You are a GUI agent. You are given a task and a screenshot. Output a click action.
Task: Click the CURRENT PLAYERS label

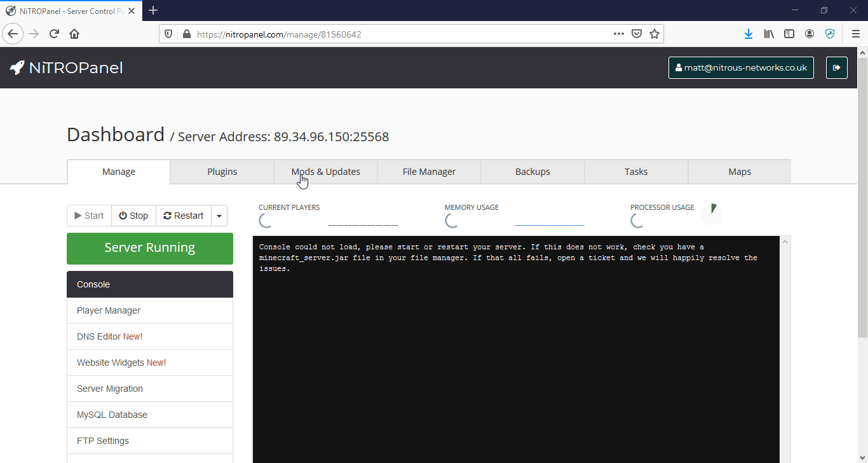pyautogui.click(x=289, y=207)
